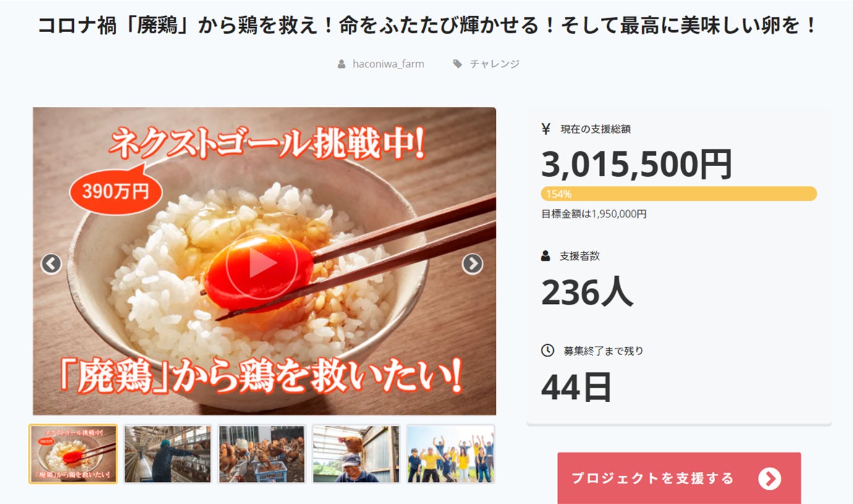Click the 3,015,500円 total amount

[637, 164]
